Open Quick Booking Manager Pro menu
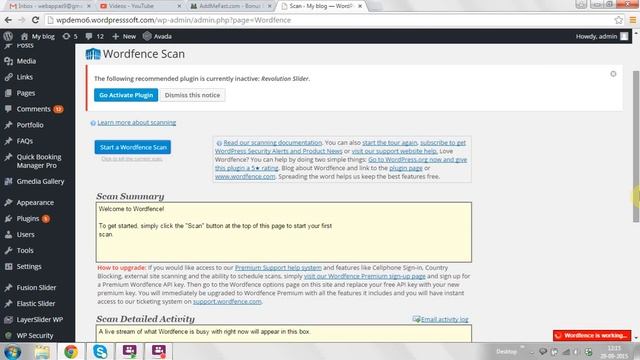The image size is (640, 360). 39,161
